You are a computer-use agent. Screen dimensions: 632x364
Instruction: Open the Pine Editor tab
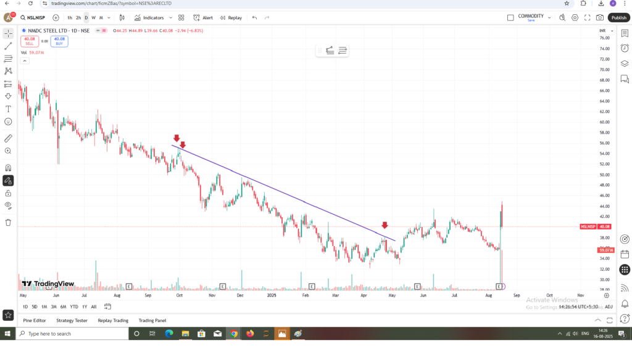click(35, 320)
